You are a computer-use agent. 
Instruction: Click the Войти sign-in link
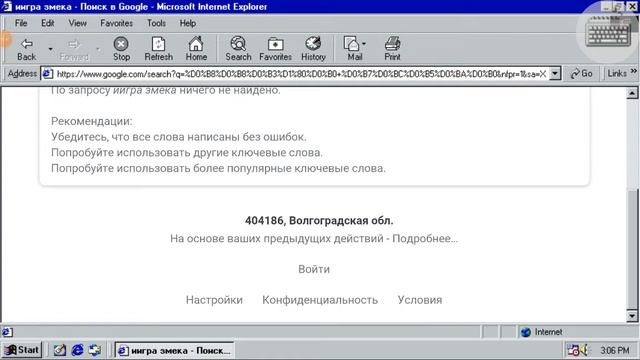point(314,269)
